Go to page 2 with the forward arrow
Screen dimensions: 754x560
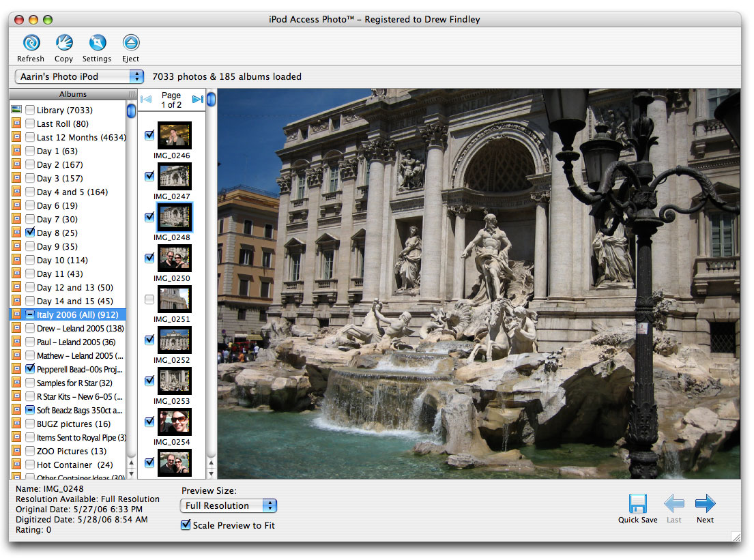coord(199,98)
